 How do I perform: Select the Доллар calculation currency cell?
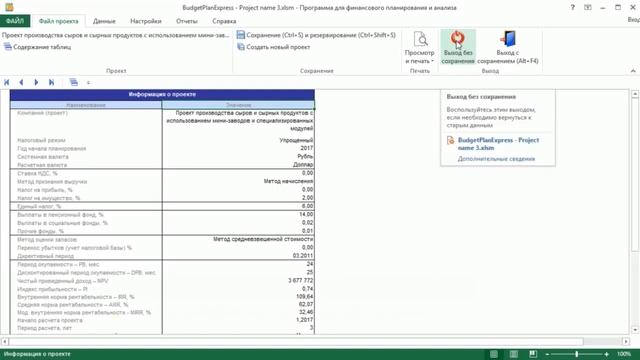pos(238,165)
